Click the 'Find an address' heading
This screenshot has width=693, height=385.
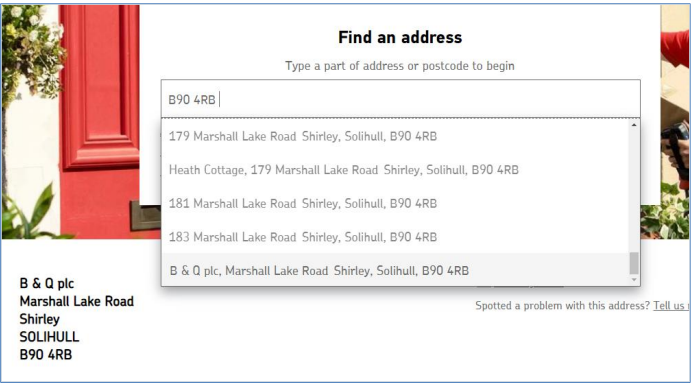click(400, 38)
